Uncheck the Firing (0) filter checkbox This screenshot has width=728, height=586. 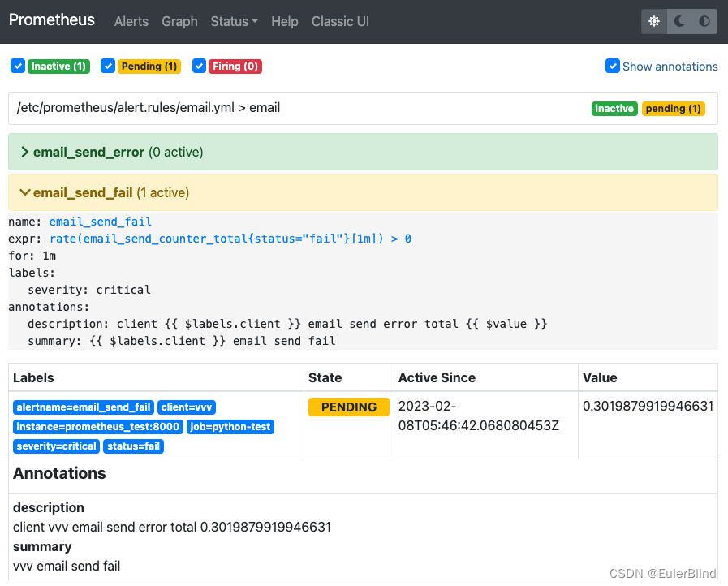point(199,67)
